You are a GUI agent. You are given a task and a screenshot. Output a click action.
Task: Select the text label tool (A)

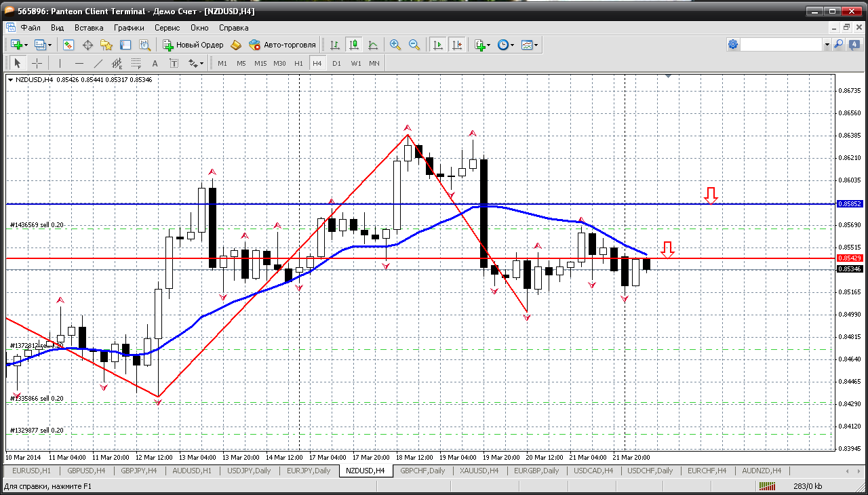click(x=155, y=63)
